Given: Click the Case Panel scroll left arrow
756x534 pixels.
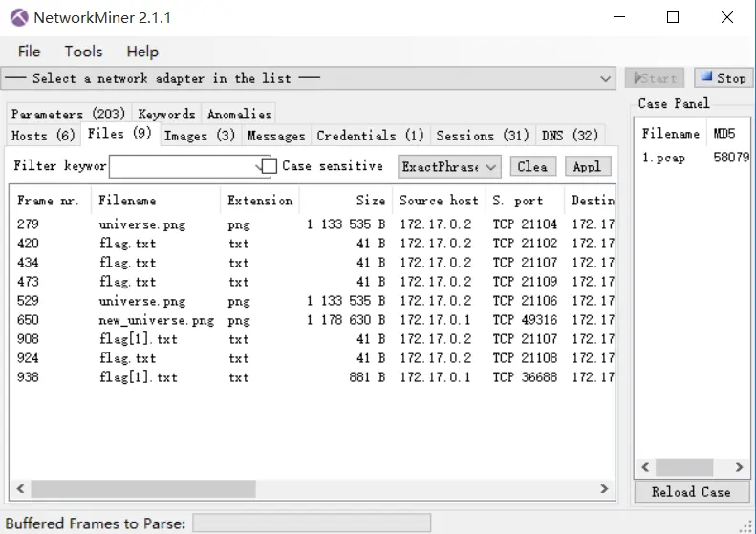Looking at the screenshot, I should [x=645, y=466].
